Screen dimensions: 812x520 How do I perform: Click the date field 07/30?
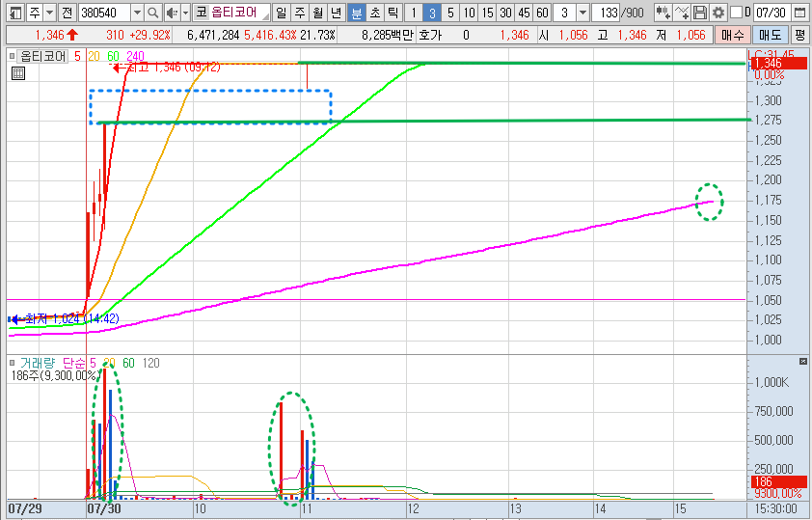click(x=772, y=13)
